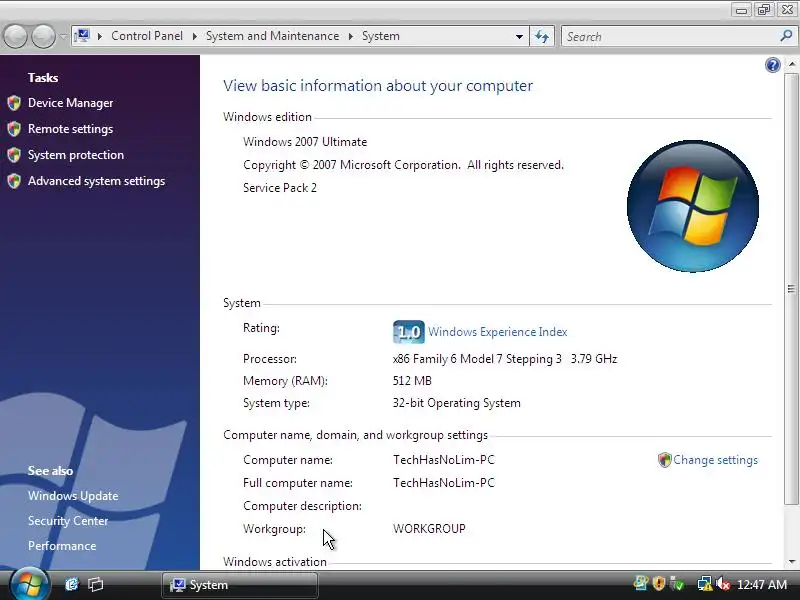Screen dimensions: 800x600
Task: Click the muted volume tray icon
Action: click(x=723, y=584)
